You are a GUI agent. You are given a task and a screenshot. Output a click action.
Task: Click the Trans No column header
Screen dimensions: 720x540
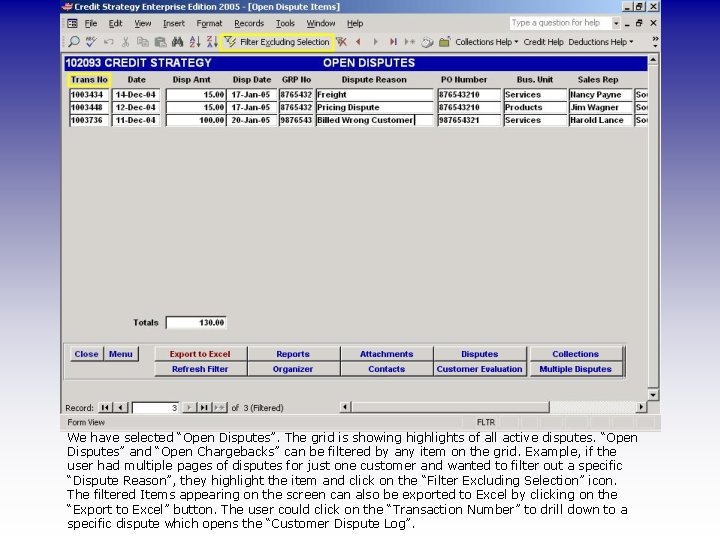point(89,80)
